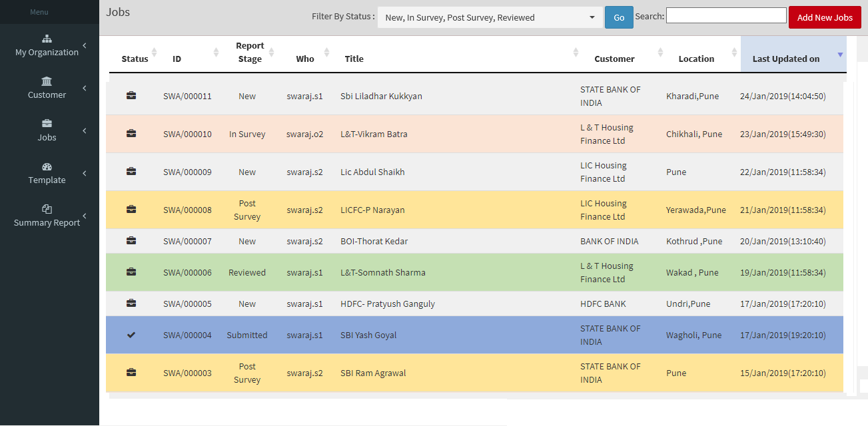Image resolution: width=868 pixels, height=426 pixels.
Task: Click the Go filter button
Action: (x=619, y=17)
